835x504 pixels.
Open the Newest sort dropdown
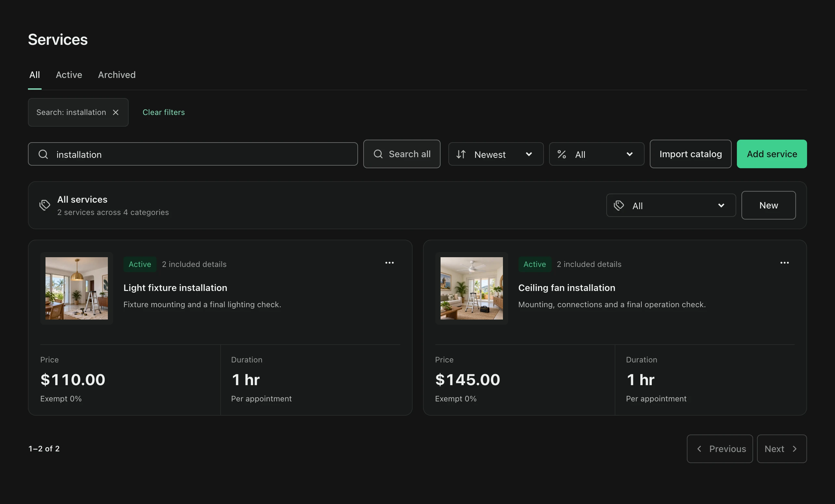point(496,154)
